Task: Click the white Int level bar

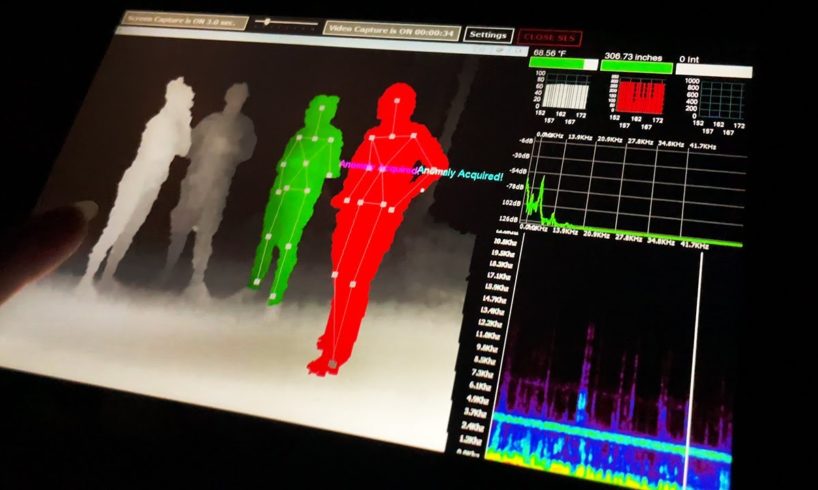Action: pyautogui.click(x=712, y=69)
